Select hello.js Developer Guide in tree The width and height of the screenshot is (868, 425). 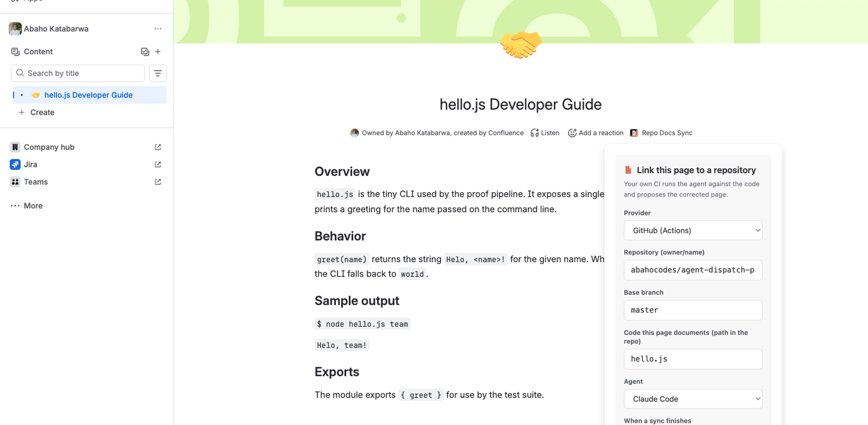[x=90, y=95]
